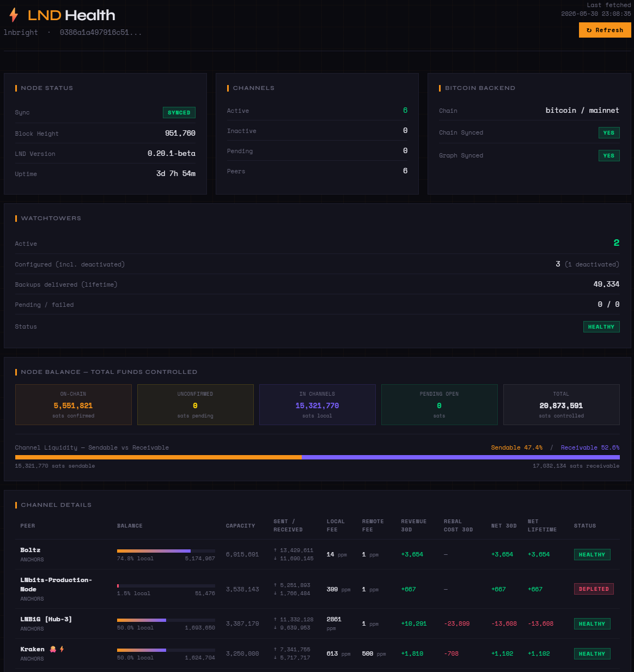
Task: Select LNBIG local fee 2861 ppm
Action: (x=334, y=623)
